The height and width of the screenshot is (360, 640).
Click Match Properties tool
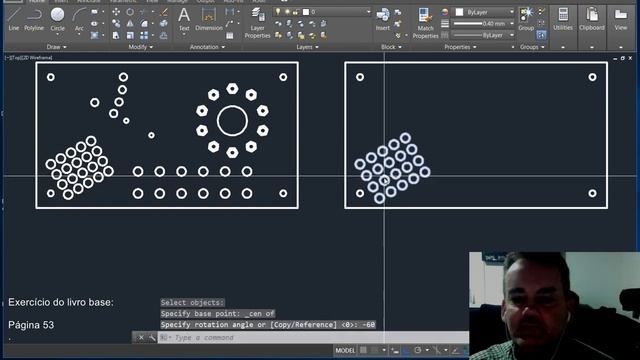pos(425,23)
